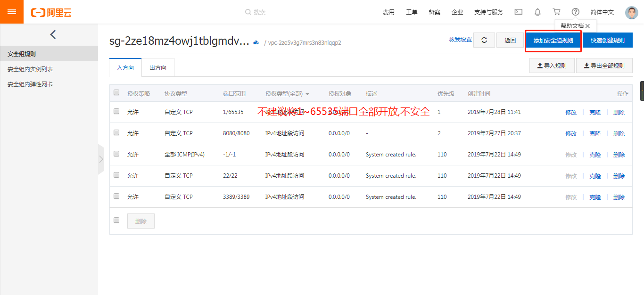Viewport: 644px width, 295px height.
Task: Open the notification bell
Action: pyautogui.click(x=537, y=12)
